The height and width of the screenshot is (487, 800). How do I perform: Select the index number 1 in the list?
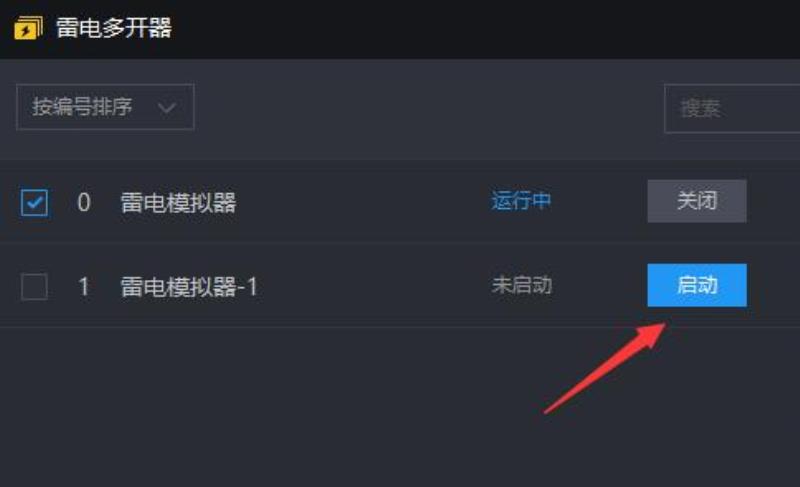84,286
